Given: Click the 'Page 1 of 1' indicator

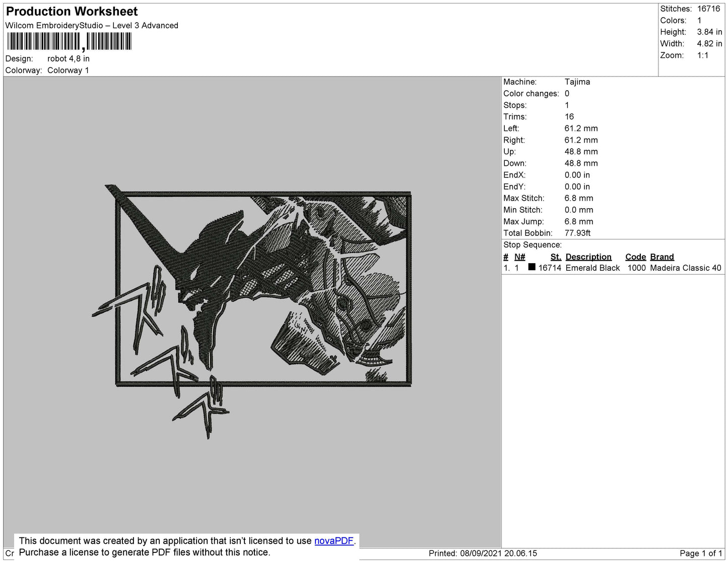Looking at the screenshot, I should (701, 553).
